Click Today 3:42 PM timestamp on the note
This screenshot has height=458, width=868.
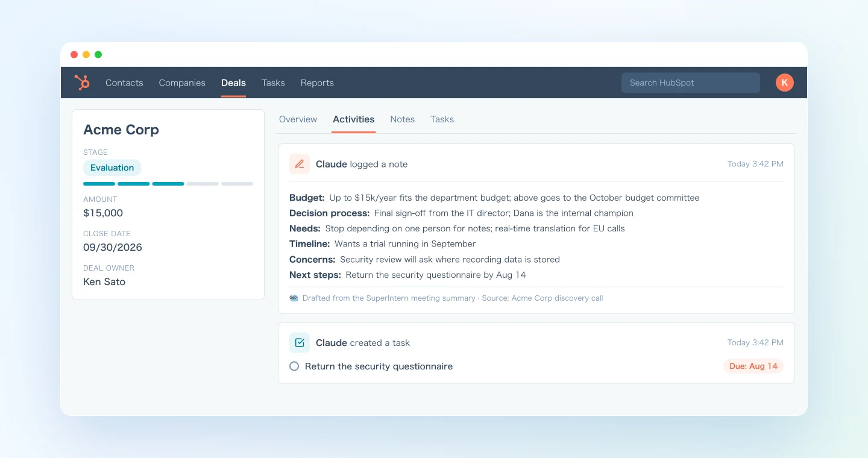[x=755, y=164]
